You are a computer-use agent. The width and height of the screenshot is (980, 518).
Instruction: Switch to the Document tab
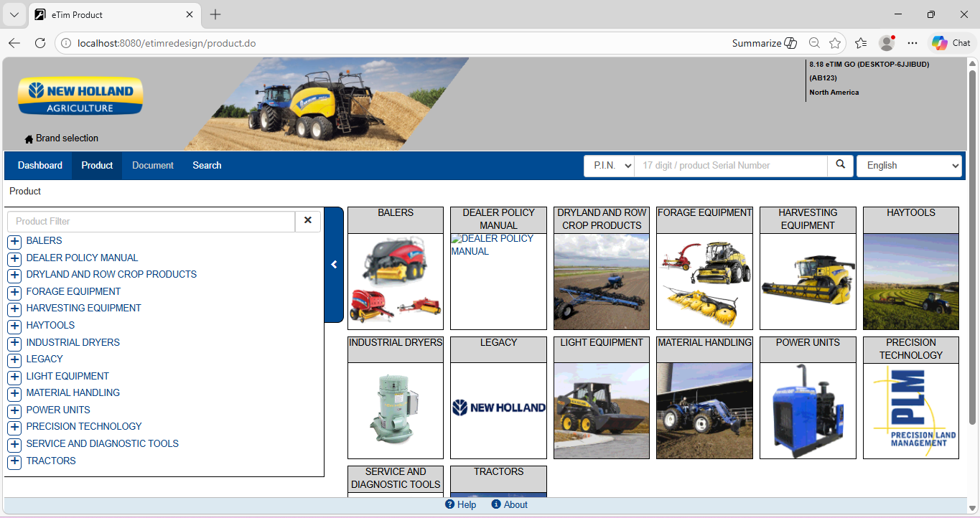tap(153, 165)
